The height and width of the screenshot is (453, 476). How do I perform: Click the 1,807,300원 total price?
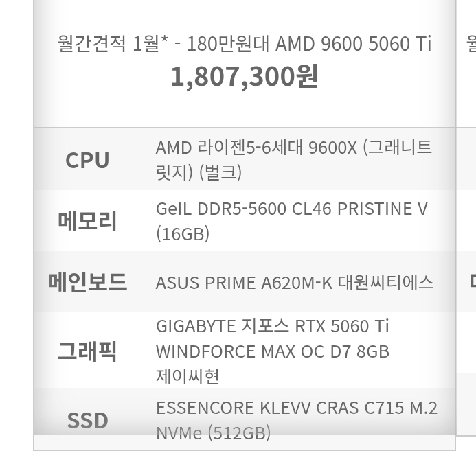click(244, 77)
